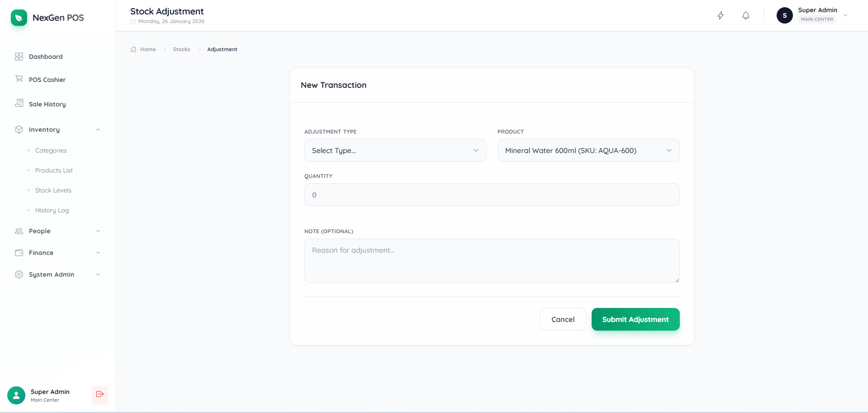Click inside the Quantity input field
This screenshot has width=868, height=413.
pyautogui.click(x=492, y=195)
